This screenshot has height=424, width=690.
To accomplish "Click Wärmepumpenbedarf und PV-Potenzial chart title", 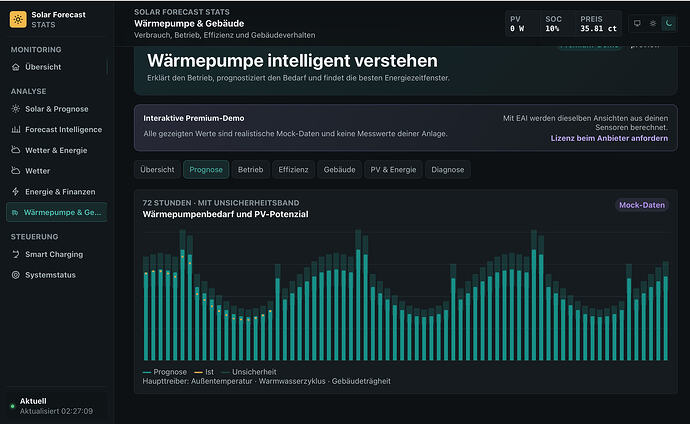I will coord(225,214).
